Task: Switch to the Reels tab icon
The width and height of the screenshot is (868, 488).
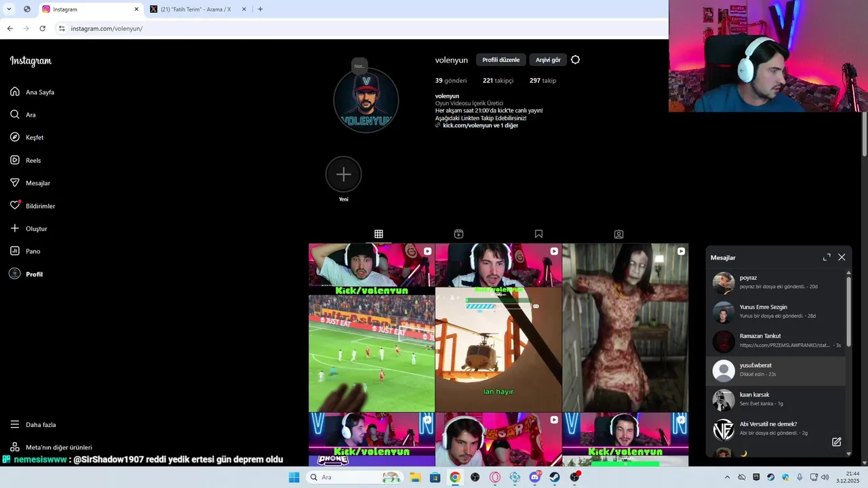Action: (458, 234)
